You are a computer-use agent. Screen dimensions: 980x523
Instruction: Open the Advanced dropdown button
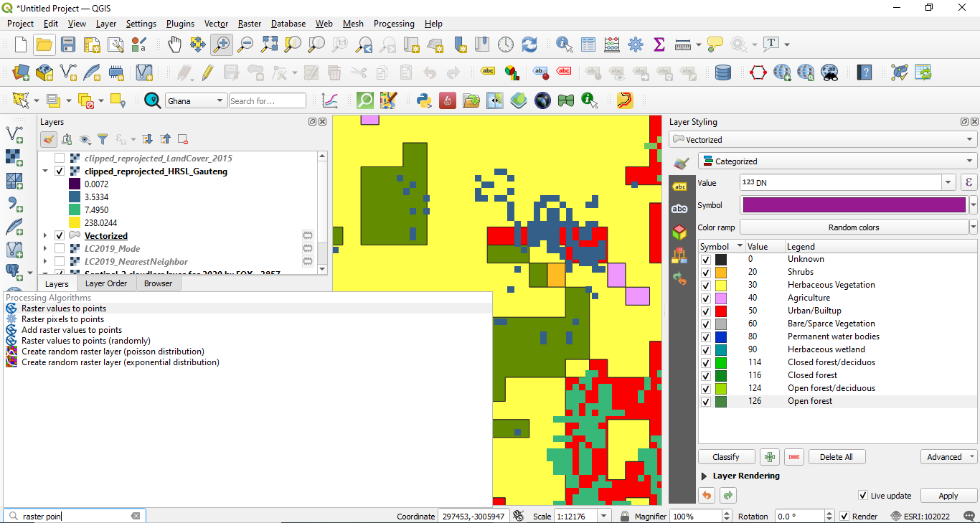[948, 457]
